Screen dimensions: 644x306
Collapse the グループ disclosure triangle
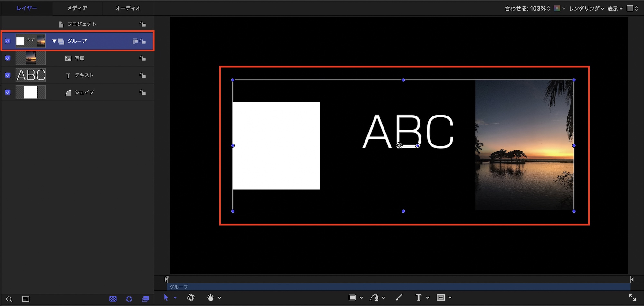(x=54, y=41)
